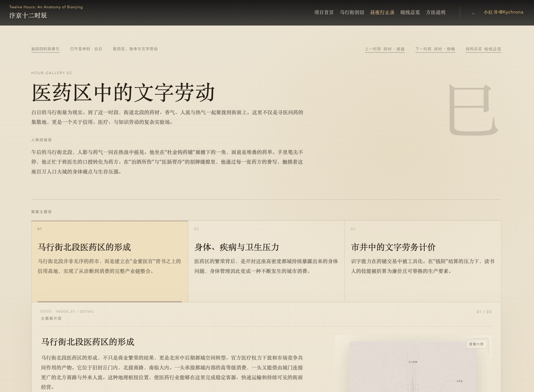Switch to tab 03 市井中的文字劳务计价

(423, 261)
